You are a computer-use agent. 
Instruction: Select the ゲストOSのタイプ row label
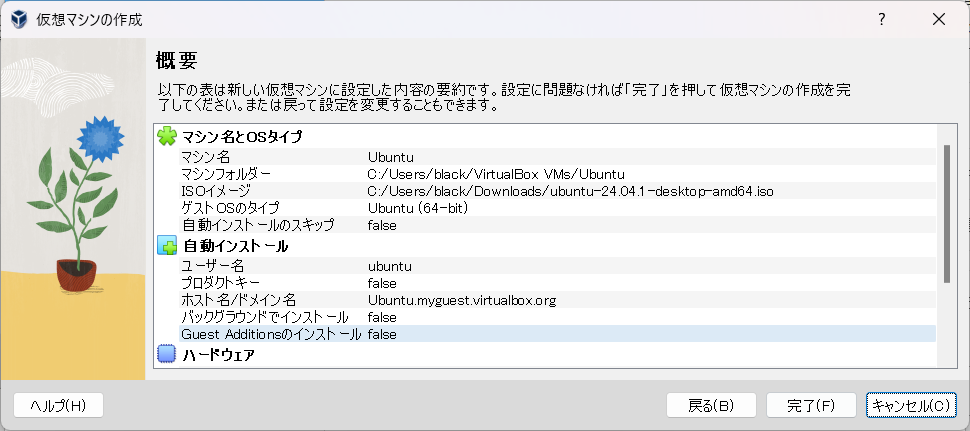230,208
